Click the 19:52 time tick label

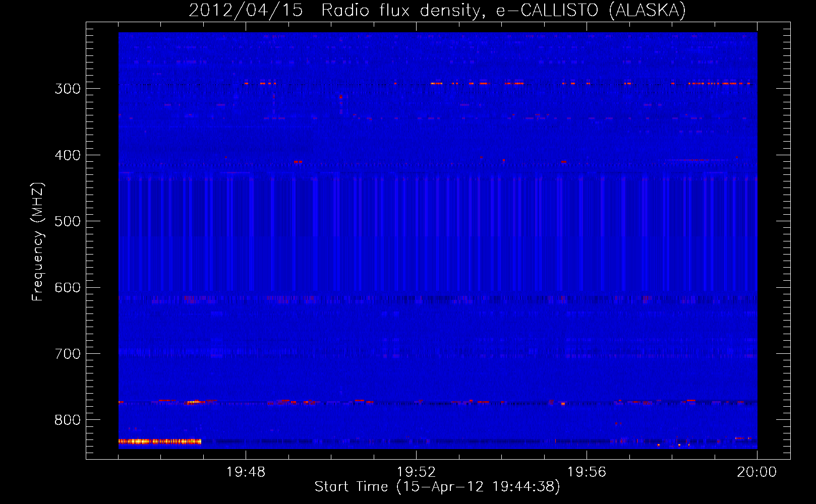(416, 472)
